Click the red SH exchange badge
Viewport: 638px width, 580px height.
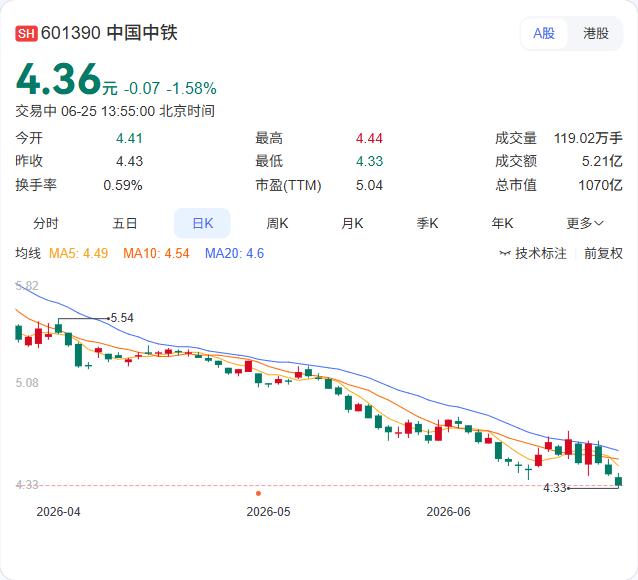[26, 33]
